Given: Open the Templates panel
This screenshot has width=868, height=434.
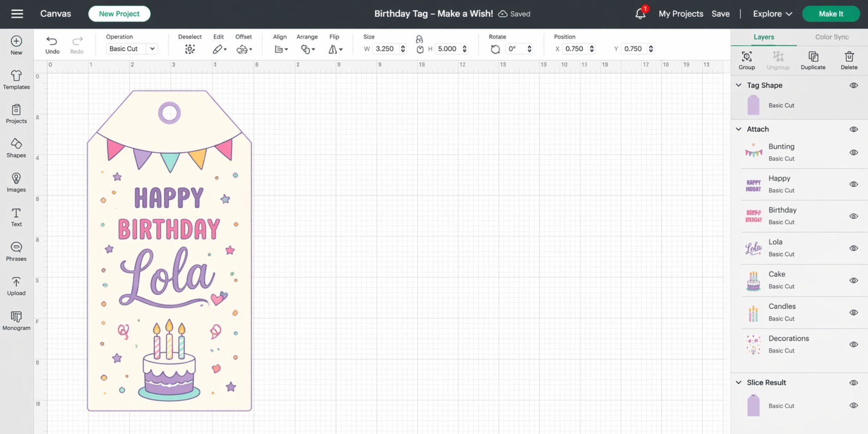Looking at the screenshot, I should (x=16, y=80).
